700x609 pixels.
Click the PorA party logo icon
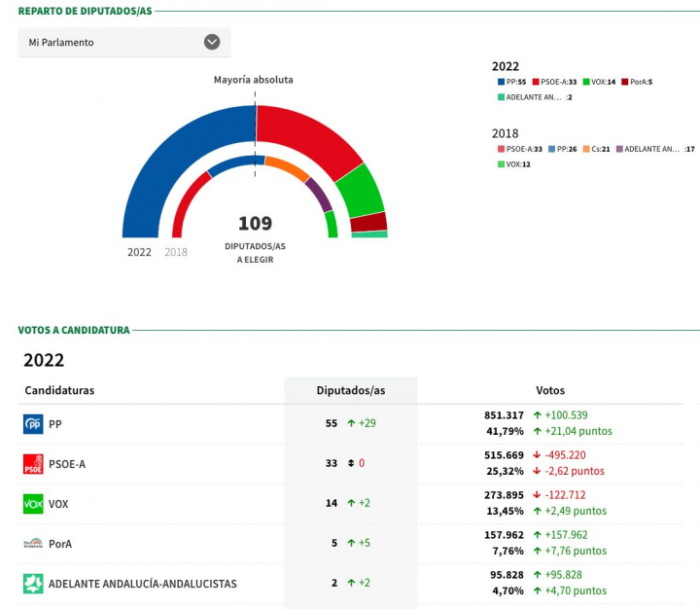33,544
